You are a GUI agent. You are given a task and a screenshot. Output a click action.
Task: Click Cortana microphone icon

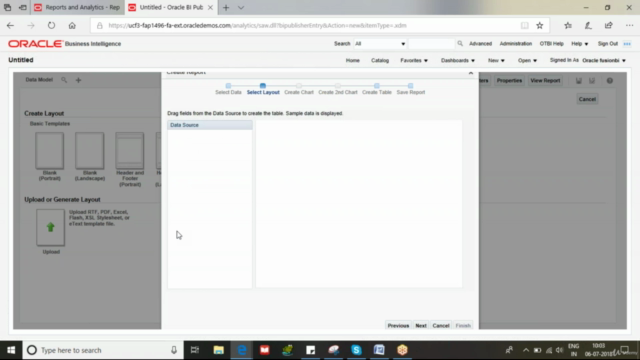click(x=174, y=350)
